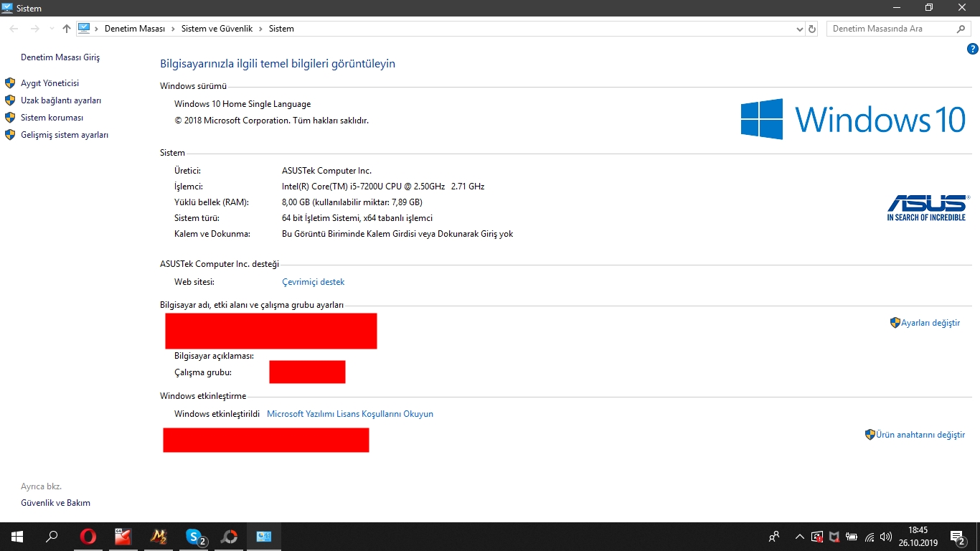The width and height of the screenshot is (980, 551).
Task: Click tray icon with red alert badge
Action: tap(817, 537)
